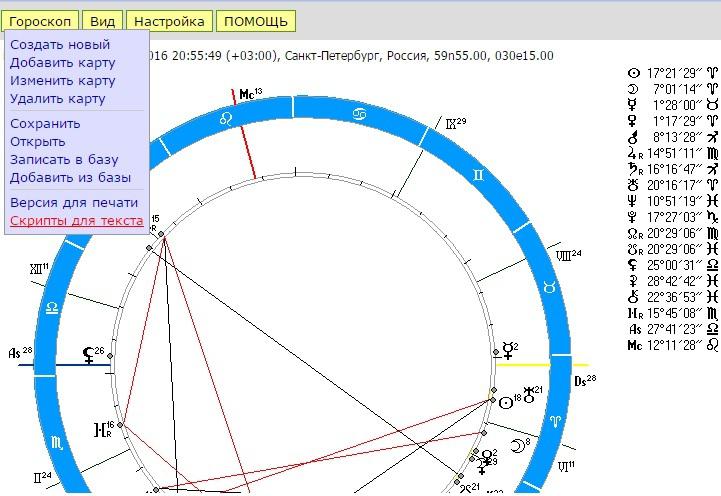Viewport: 721px width, 496px height.
Task: Click the Mercury symbol in the positions list
Action: tap(633, 105)
